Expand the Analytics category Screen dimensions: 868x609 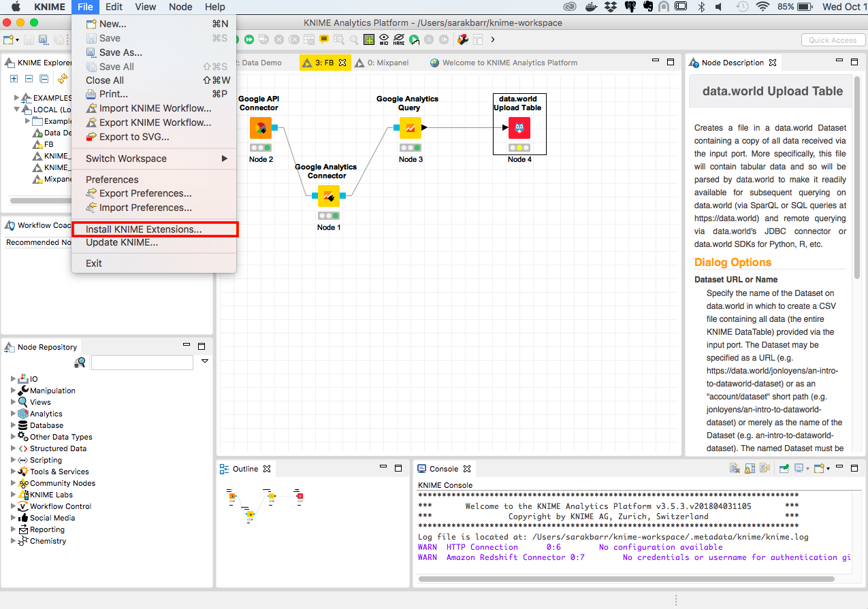tap(13, 414)
